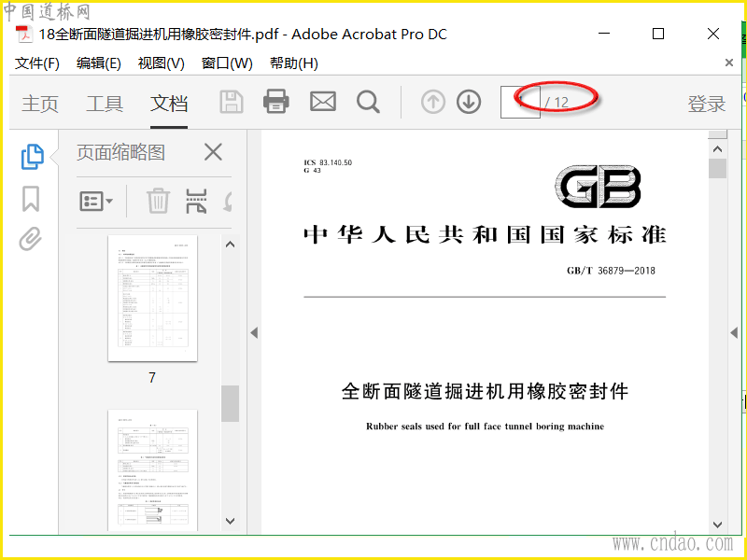This screenshot has height=560, width=747.
Task: Go to next page arrow
Action: tap(469, 102)
